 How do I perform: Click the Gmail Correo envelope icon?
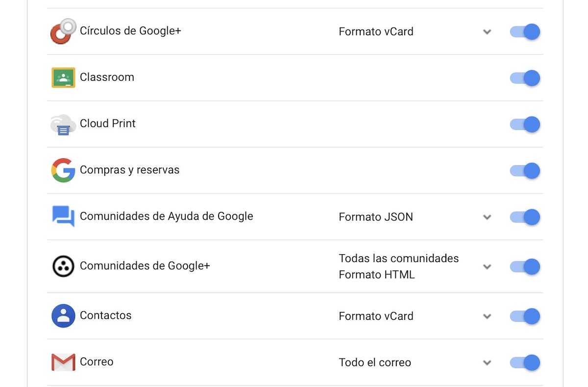click(x=63, y=362)
